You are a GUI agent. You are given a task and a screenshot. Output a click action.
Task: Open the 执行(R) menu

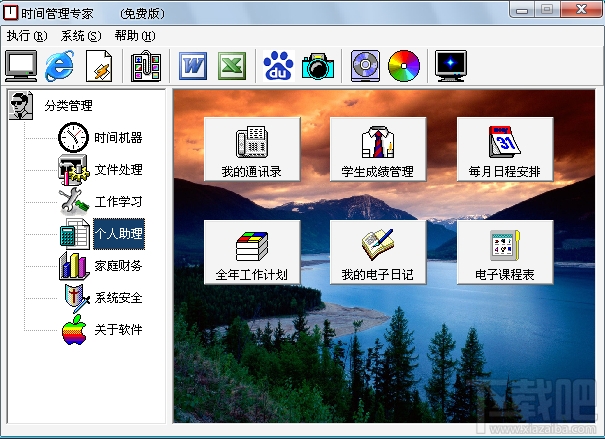point(27,36)
